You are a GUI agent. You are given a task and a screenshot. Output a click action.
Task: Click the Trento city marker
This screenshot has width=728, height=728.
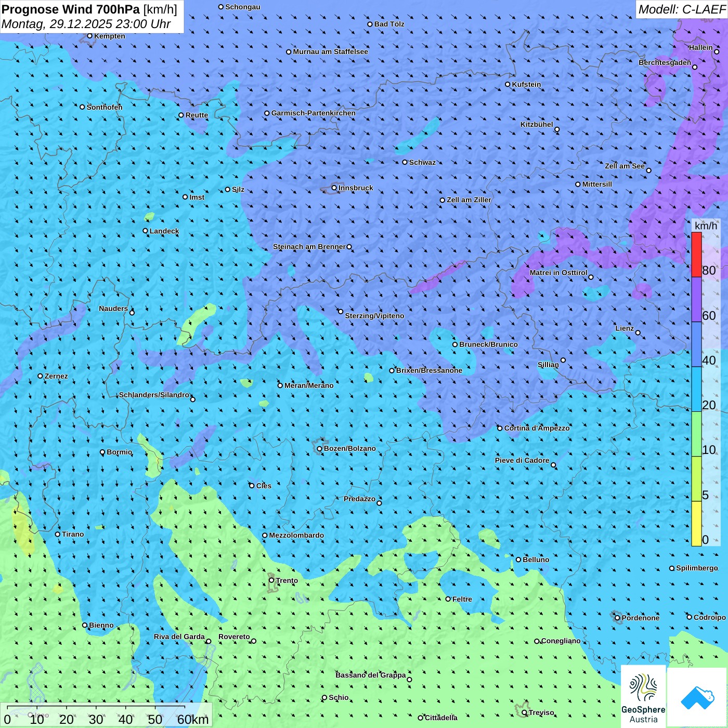pos(271,580)
